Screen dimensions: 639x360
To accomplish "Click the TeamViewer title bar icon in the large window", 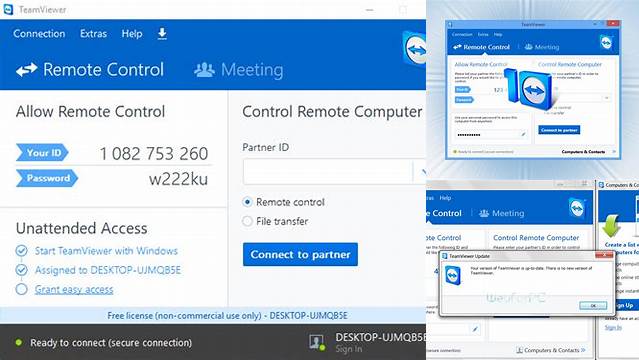I will (8, 9).
